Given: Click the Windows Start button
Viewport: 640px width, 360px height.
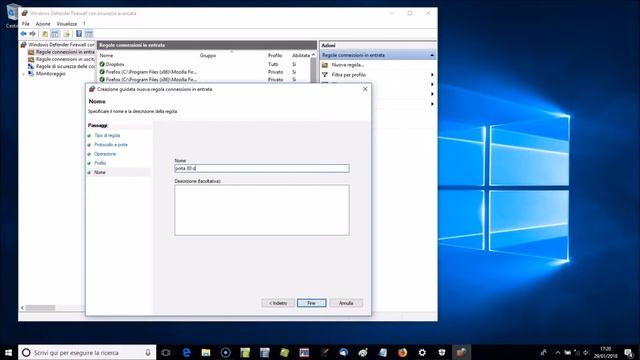Looking at the screenshot, I should 9,352.
